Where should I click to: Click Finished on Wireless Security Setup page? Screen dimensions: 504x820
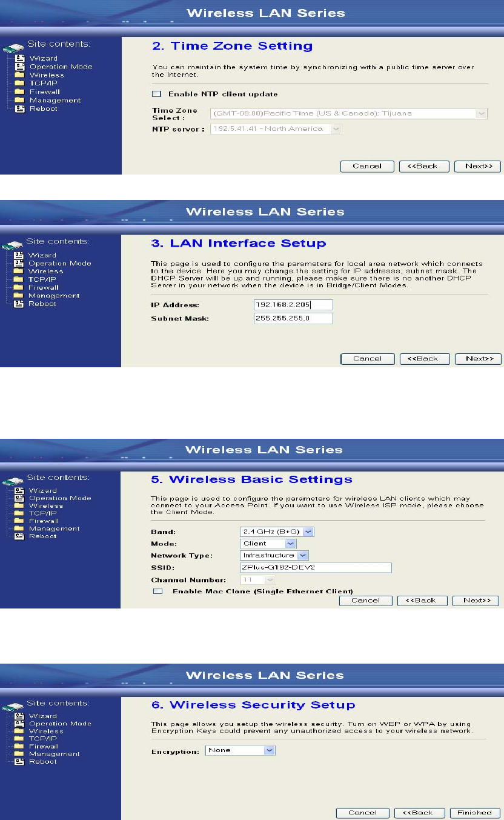pyautogui.click(x=474, y=813)
